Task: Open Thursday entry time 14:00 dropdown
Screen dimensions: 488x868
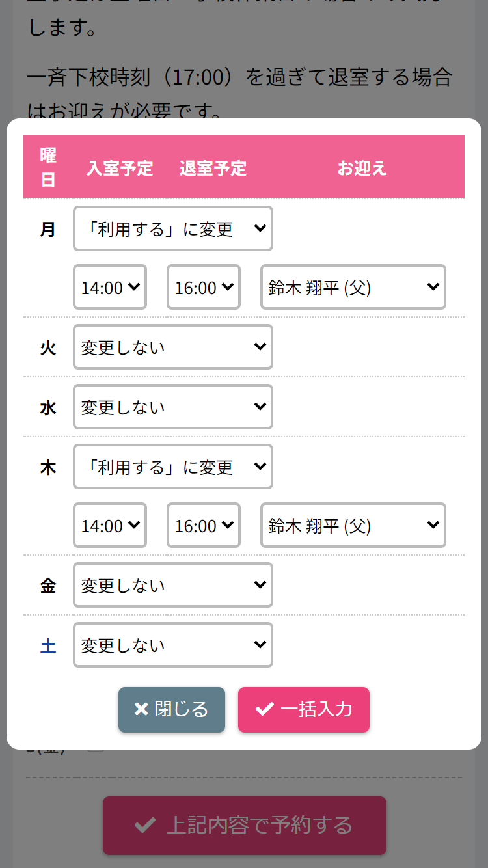Action: [x=110, y=525]
